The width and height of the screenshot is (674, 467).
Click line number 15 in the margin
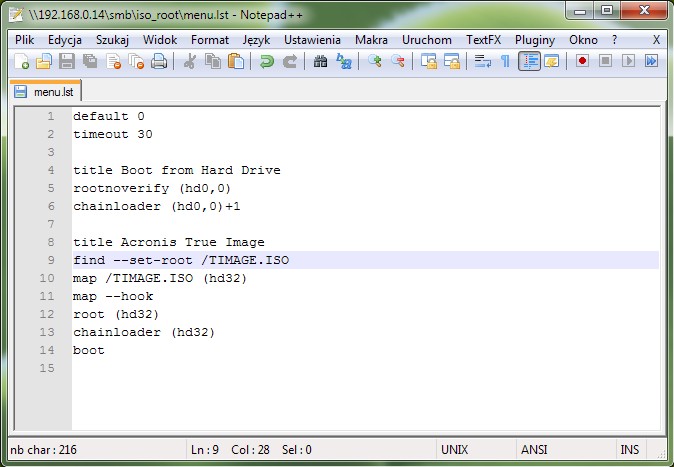pos(47,369)
